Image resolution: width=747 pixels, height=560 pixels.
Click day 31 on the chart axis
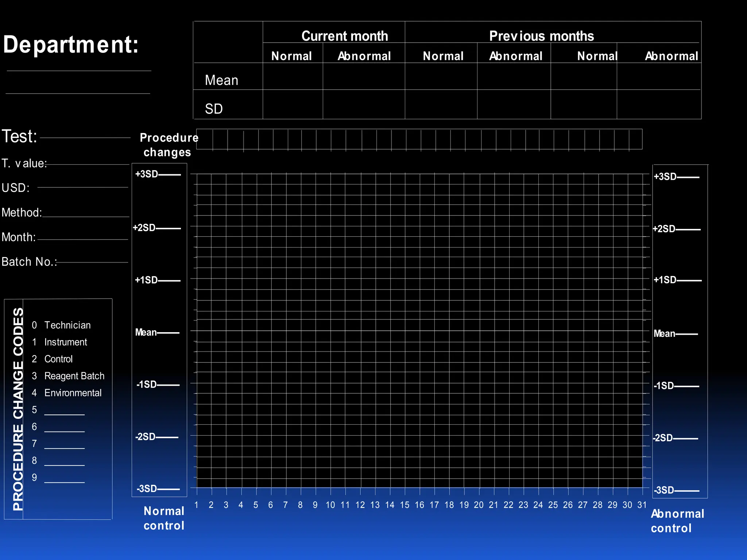point(642,505)
